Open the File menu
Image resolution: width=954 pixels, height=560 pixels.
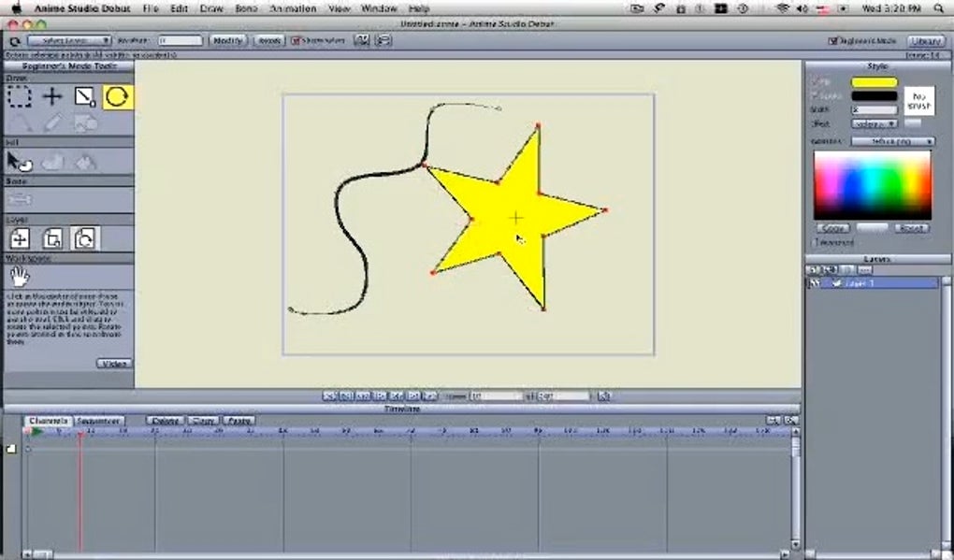click(151, 8)
